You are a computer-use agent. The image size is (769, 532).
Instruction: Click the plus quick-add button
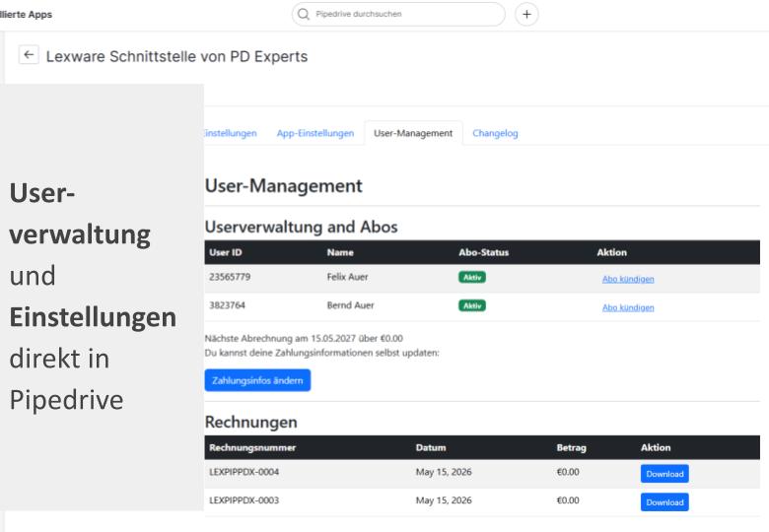[x=526, y=15]
